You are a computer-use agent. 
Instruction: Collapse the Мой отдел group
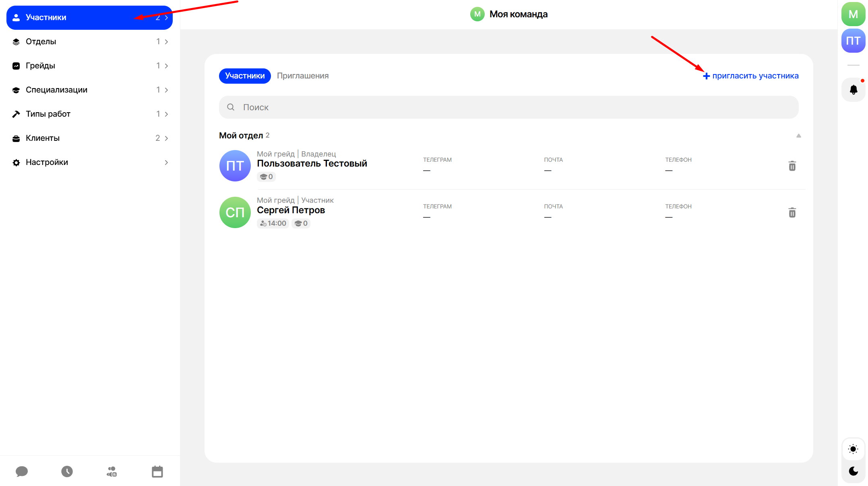point(798,136)
